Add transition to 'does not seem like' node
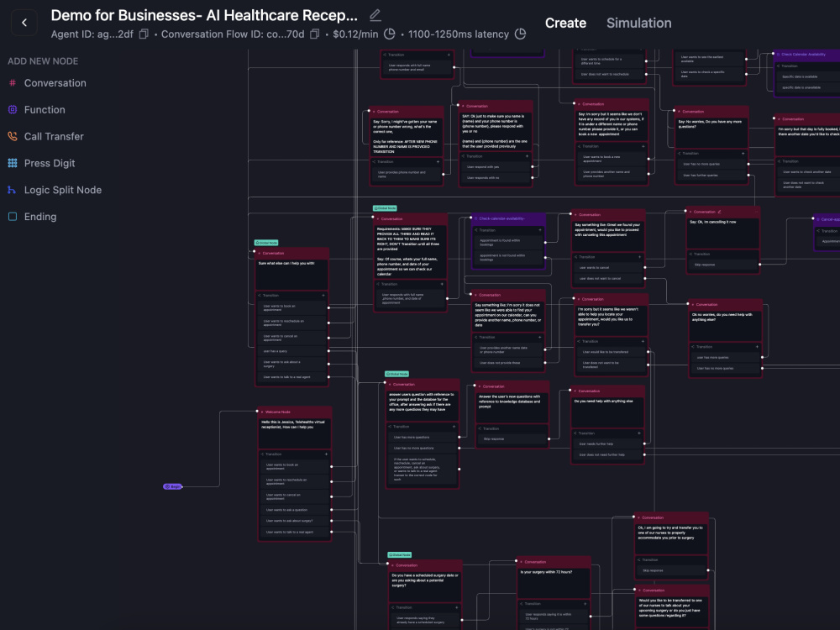The image size is (840, 630). click(540, 338)
